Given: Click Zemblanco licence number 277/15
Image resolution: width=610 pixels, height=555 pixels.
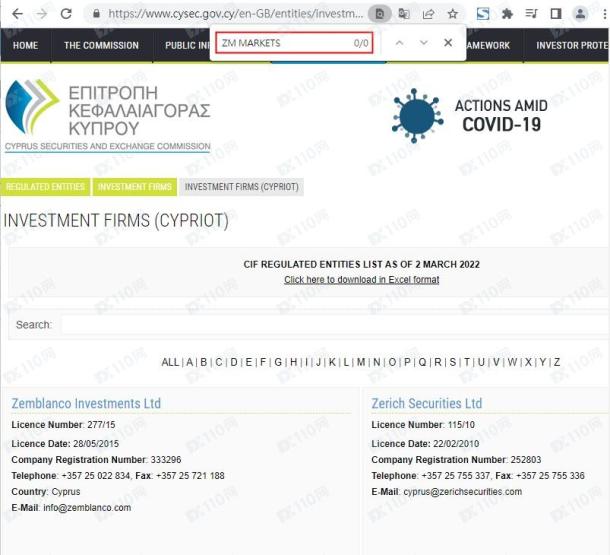Looking at the screenshot, I should pyautogui.click(x=102, y=425).
